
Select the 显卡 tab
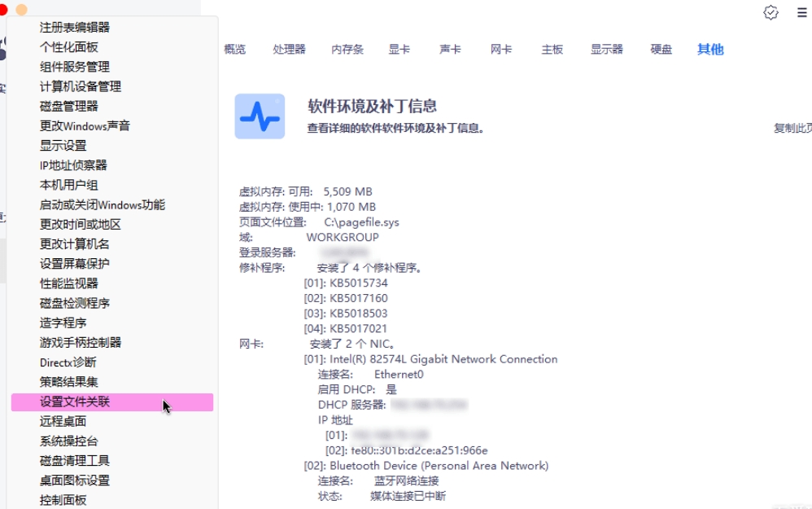point(399,49)
